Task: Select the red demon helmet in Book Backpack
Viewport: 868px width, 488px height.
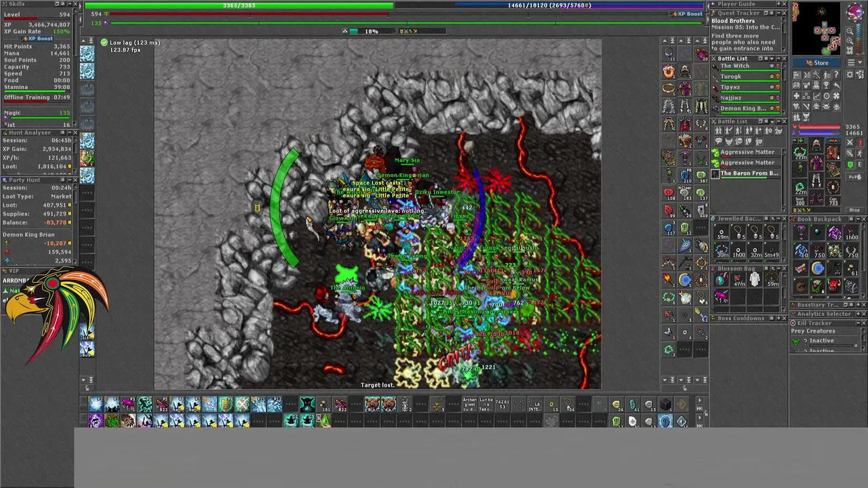Action: click(x=833, y=286)
